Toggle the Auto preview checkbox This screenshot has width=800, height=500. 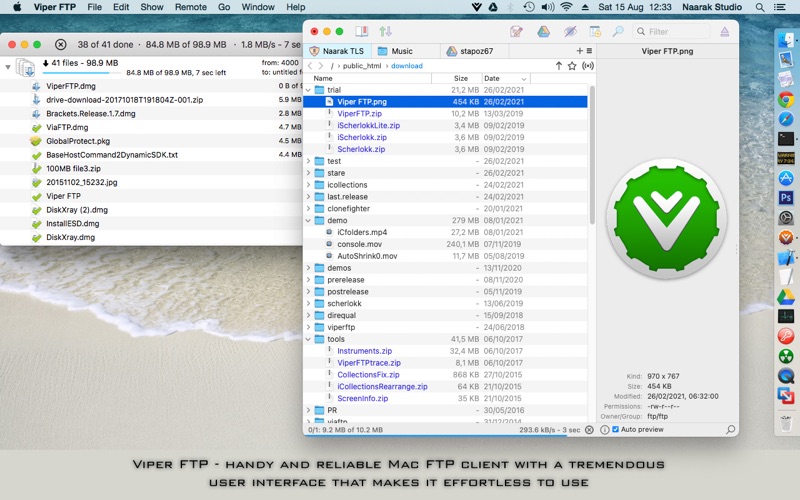(615, 430)
